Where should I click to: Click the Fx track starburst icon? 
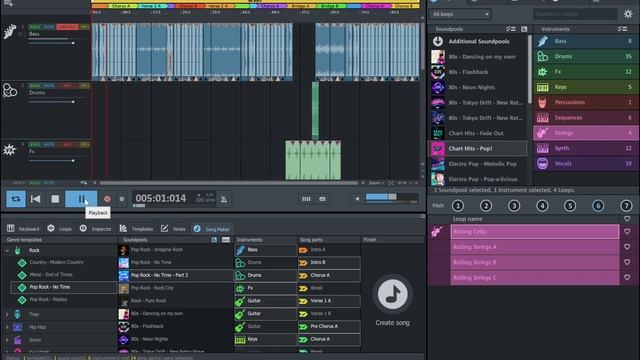(9, 150)
